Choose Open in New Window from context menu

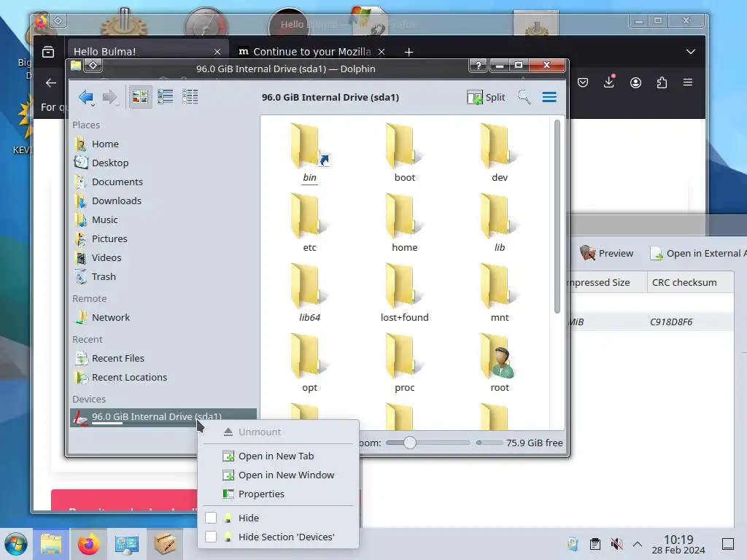pos(278,475)
